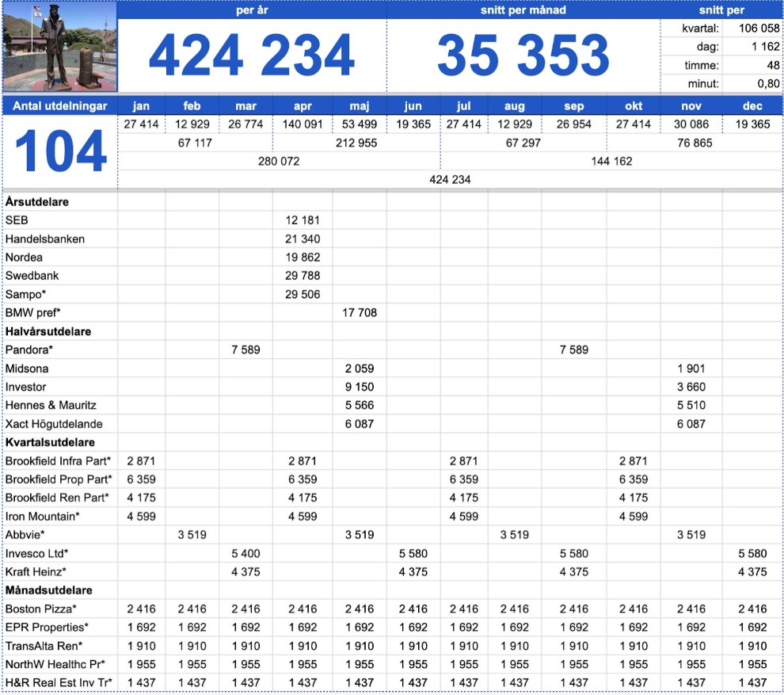Click Pandora's March value 7 589
Image resolution: width=784 pixels, height=695 pixels.
coord(245,349)
